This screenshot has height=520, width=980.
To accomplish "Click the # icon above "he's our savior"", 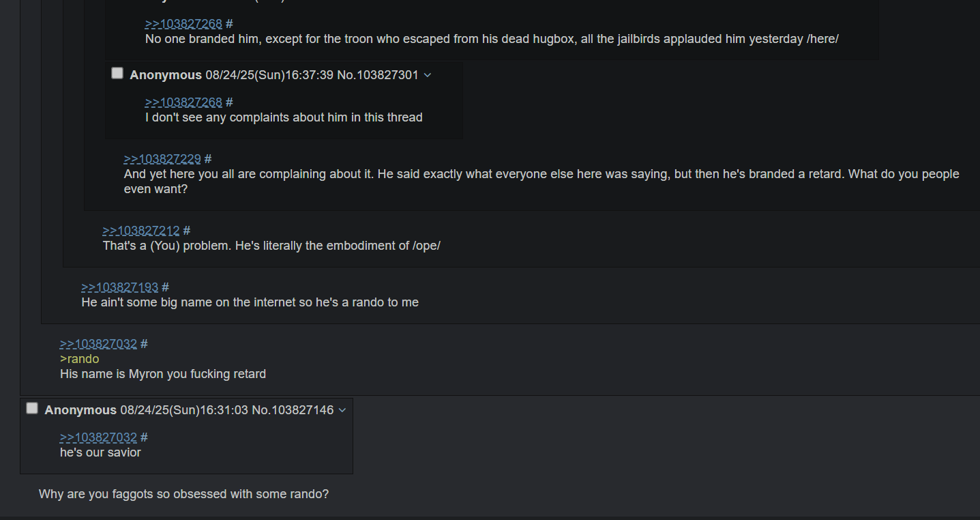I will (144, 437).
